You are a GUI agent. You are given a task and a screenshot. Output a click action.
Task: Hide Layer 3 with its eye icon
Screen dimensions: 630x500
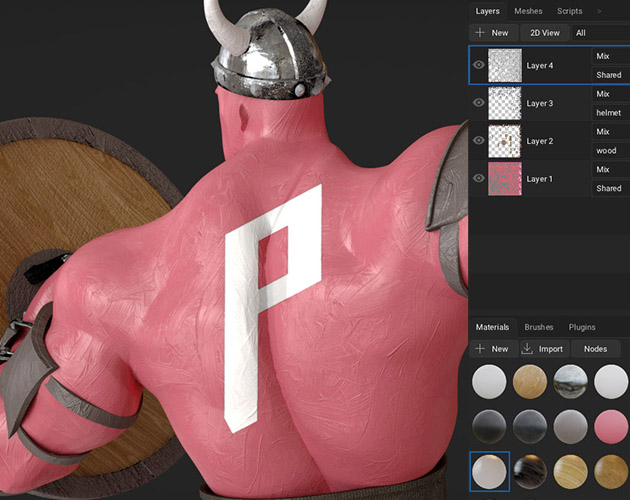click(x=479, y=102)
